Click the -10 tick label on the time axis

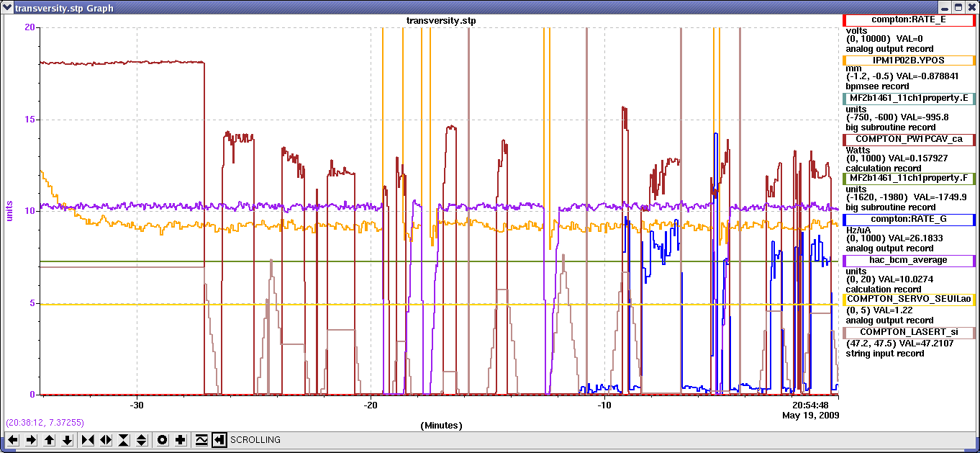click(604, 405)
